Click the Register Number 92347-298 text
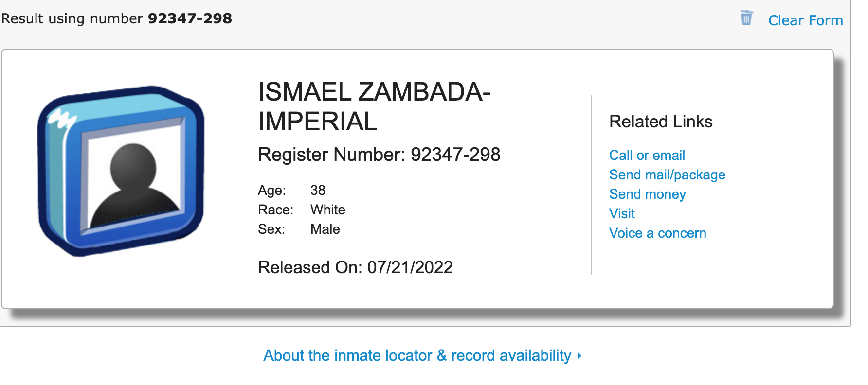 [379, 155]
